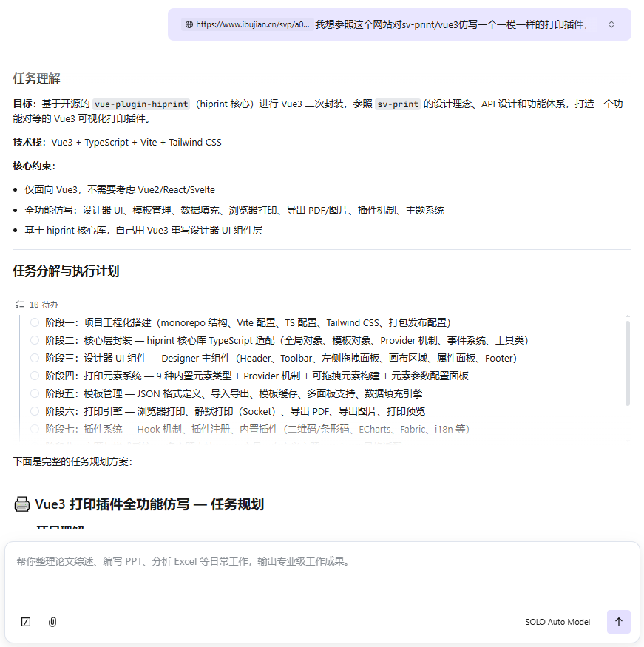Open the SOLO Auto Model selector
Viewport: 644px width, 647px height.
(557, 622)
